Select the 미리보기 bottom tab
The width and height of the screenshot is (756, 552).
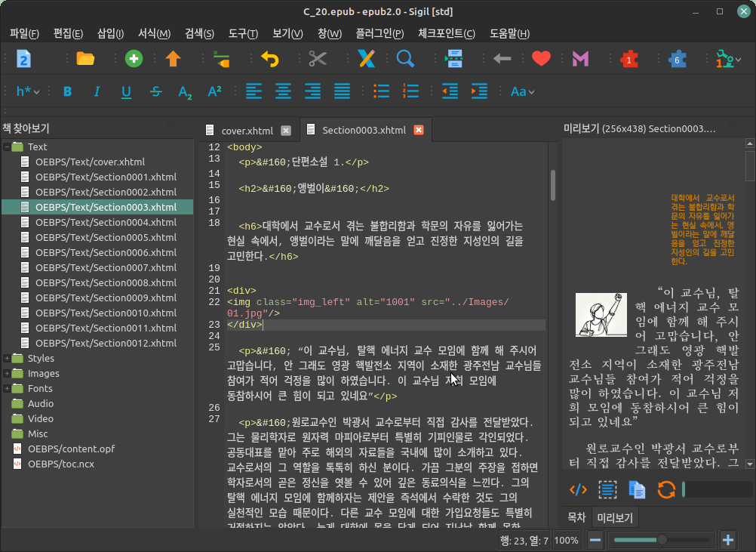coord(615,518)
